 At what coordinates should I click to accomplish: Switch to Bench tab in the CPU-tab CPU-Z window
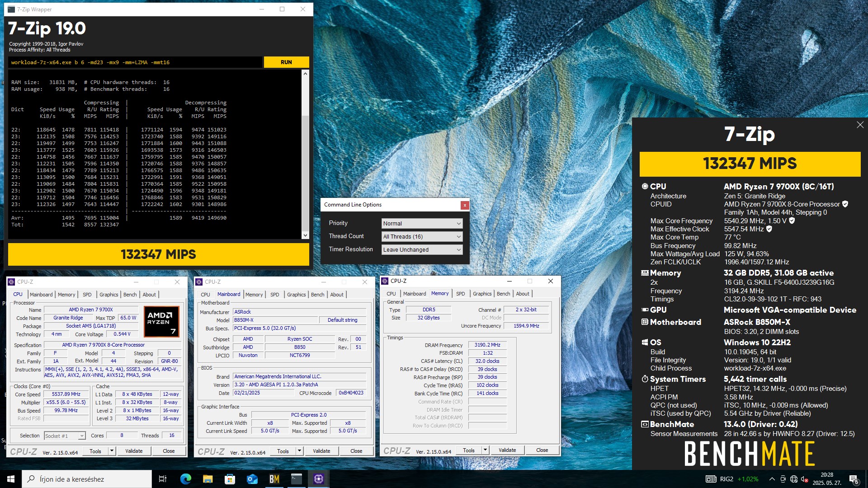tap(130, 295)
